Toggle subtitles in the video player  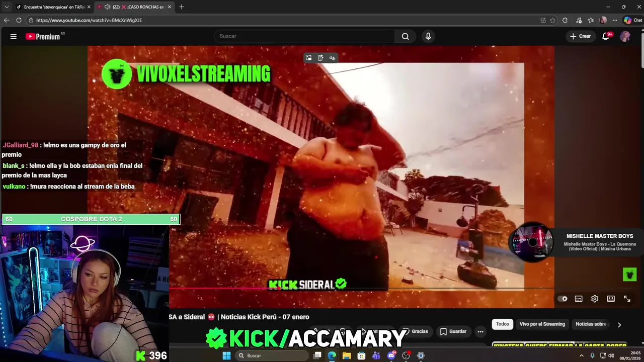point(579,299)
